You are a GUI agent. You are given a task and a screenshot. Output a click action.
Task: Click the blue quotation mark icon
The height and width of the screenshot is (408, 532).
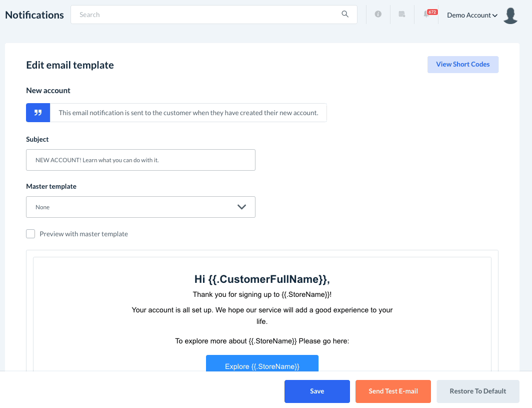pos(38,113)
